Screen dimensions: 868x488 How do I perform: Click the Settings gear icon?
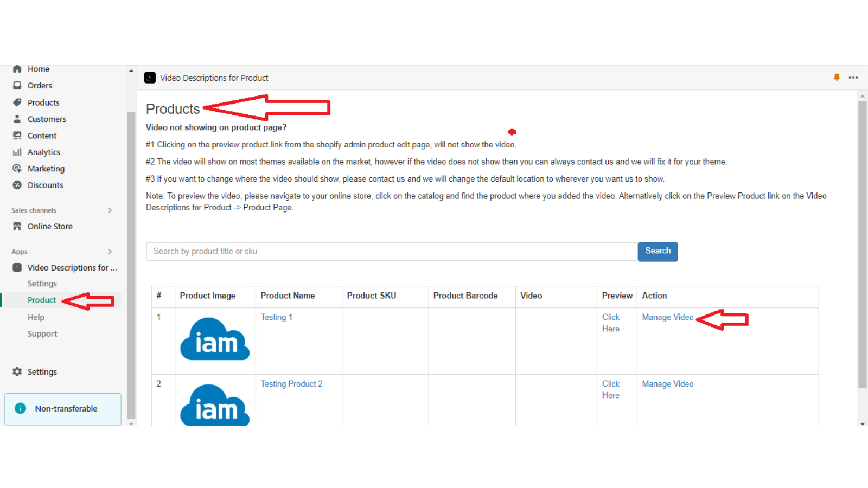(x=17, y=371)
